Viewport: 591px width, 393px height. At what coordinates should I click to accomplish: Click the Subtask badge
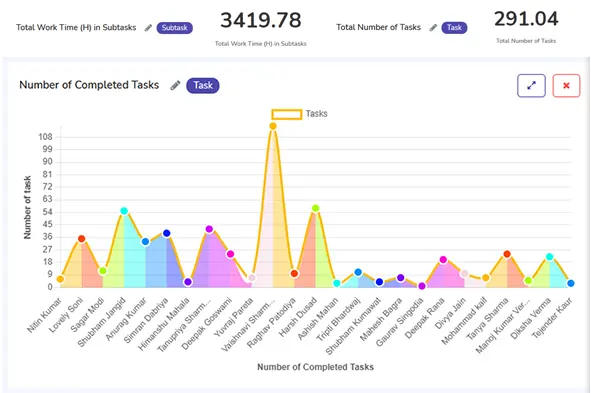pyautogui.click(x=175, y=28)
